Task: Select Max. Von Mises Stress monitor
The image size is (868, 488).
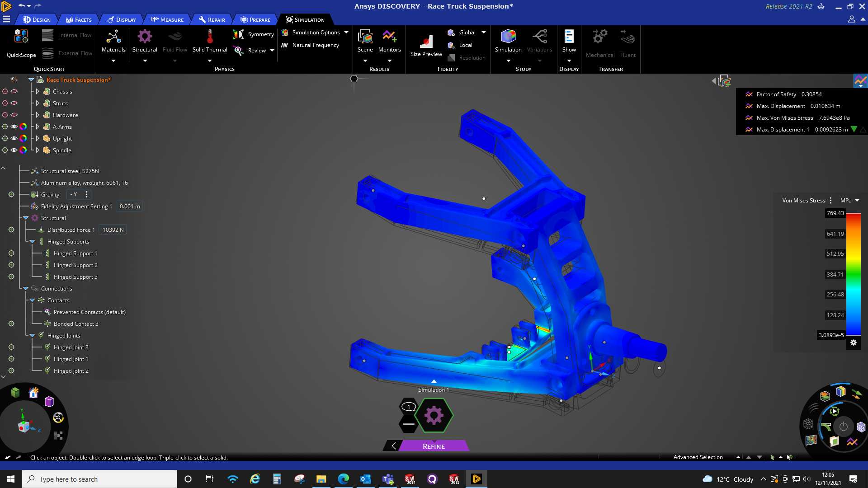Action: tap(797, 118)
